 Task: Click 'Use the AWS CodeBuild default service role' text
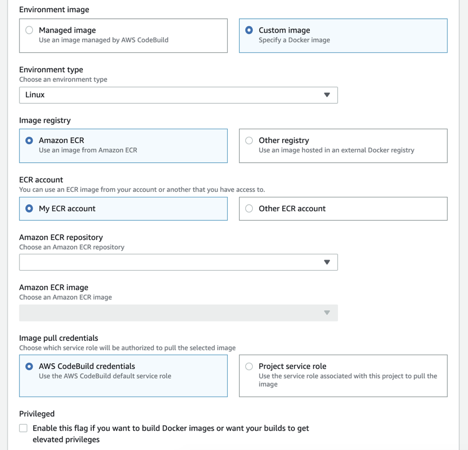click(105, 376)
